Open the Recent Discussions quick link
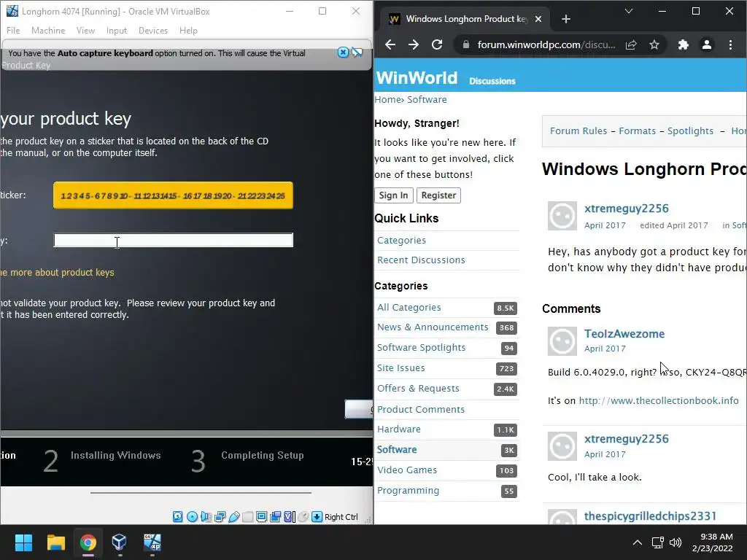Viewport: 747px width, 560px height. point(421,260)
